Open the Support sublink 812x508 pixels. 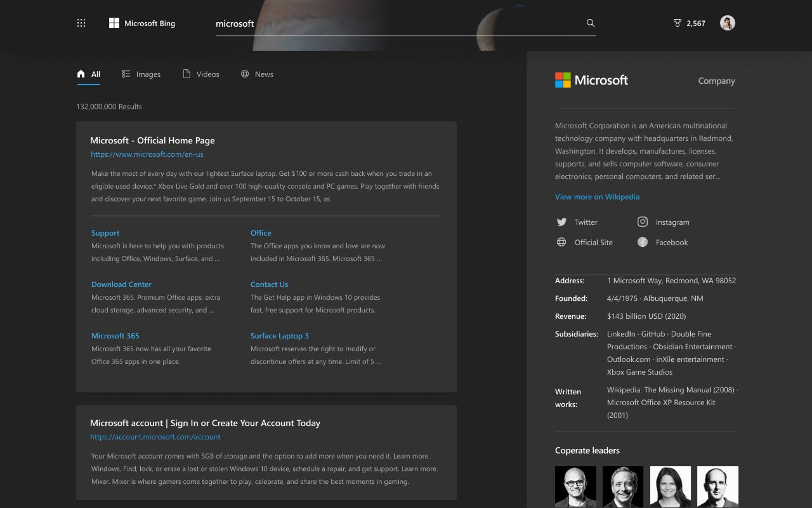(105, 233)
